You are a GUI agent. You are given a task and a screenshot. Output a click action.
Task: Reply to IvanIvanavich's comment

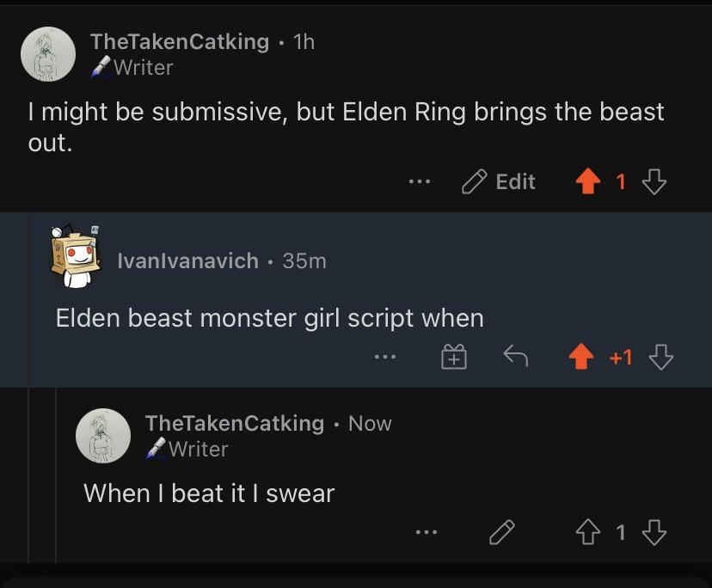pos(514,357)
